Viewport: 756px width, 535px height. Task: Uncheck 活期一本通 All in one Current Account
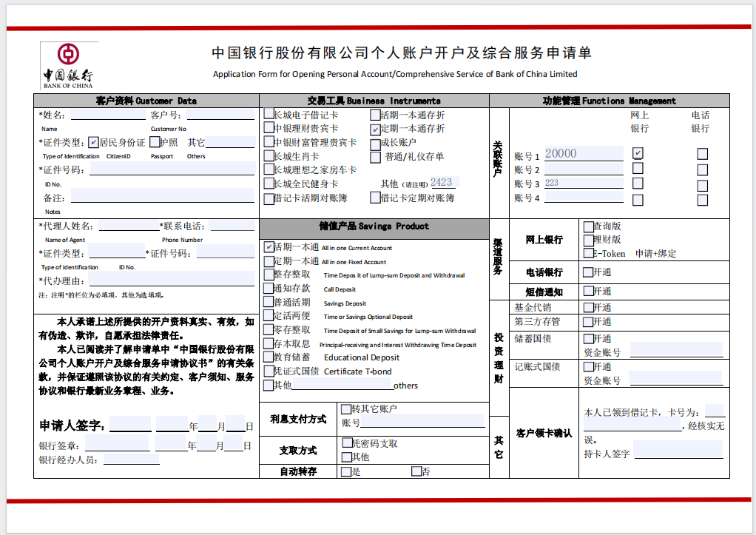(269, 247)
